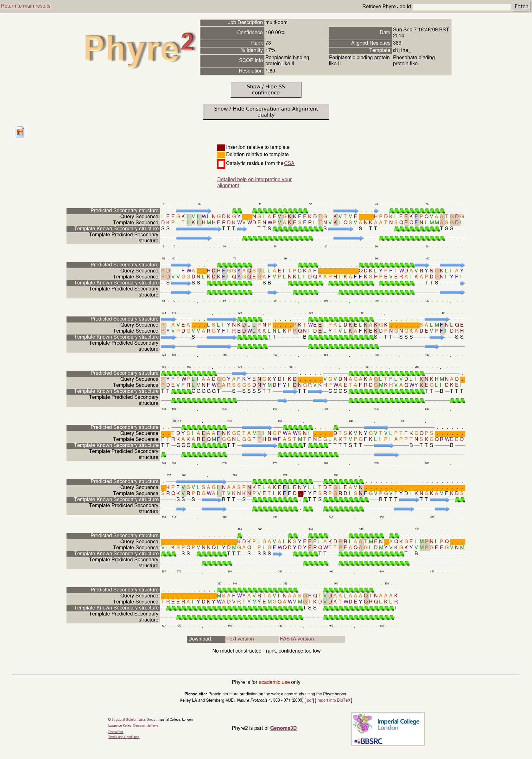Click the dark red Insertion legend swatch

(x=221, y=147)
